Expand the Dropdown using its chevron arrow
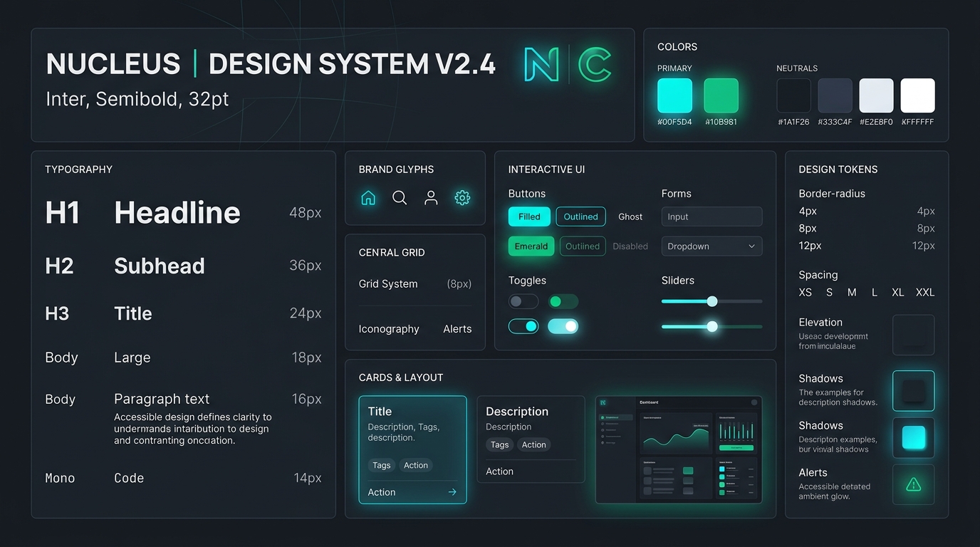 tap(751, 246)
